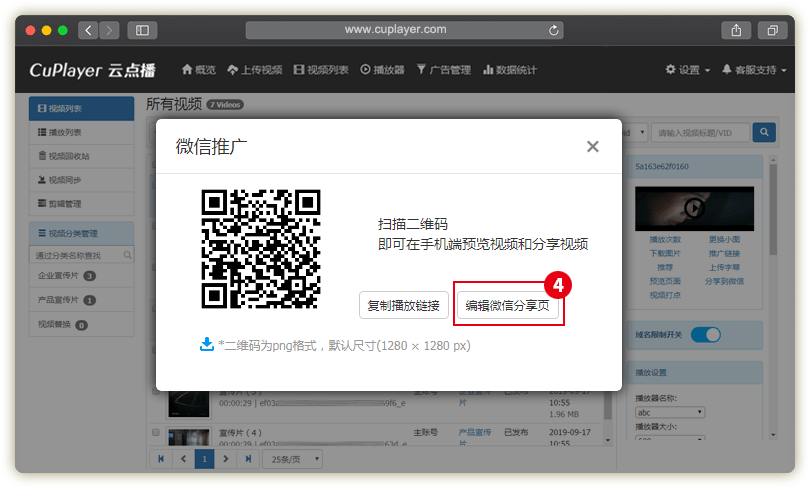Open the Safari tab overview icon
Viewport: 810px width, 488px height.
pyautogui.click(x=772, y=30)
